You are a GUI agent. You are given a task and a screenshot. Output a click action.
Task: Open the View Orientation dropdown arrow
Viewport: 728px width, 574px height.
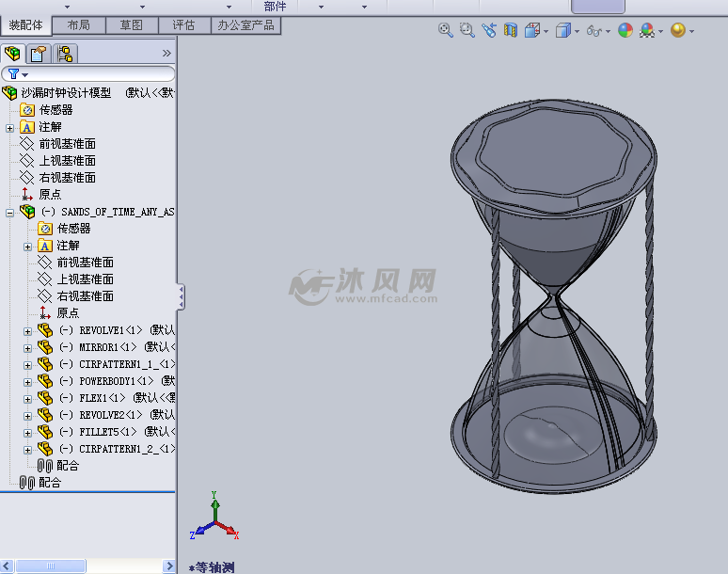546,31
